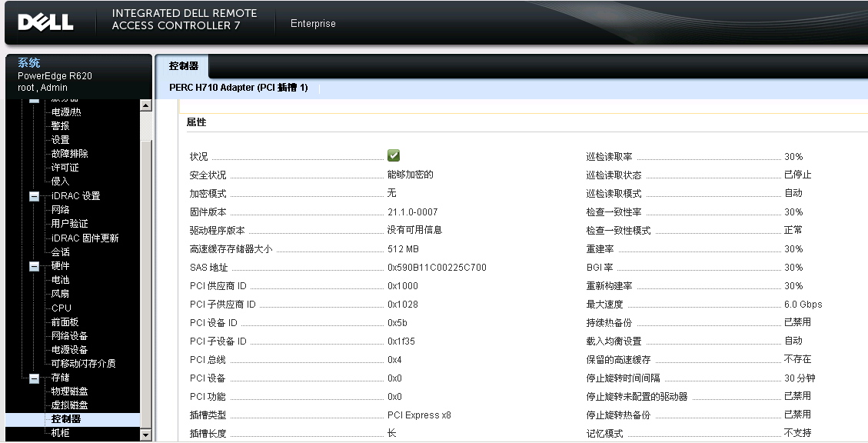Viewport: 868px width, 443px height.
Task: Open CPU in the sidebar
Action: pos(62,308)
